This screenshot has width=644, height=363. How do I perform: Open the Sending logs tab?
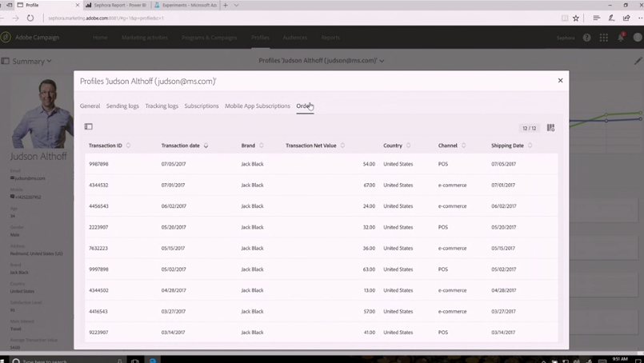coord(122,106)
